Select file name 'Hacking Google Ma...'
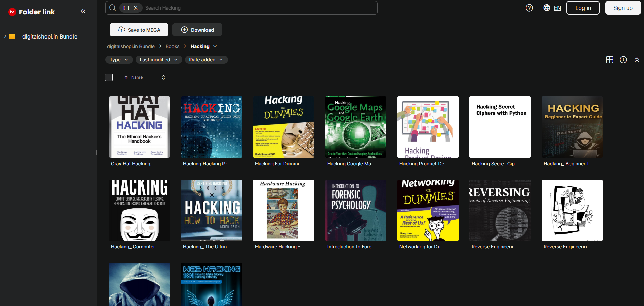The height and width of the screenshot is (306, 644). (351, 164)
